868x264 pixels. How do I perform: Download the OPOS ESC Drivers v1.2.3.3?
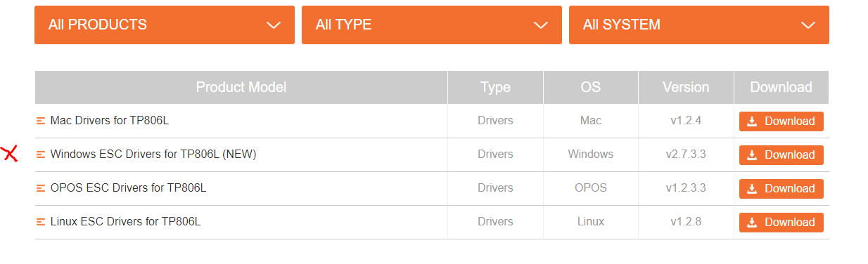781,189
